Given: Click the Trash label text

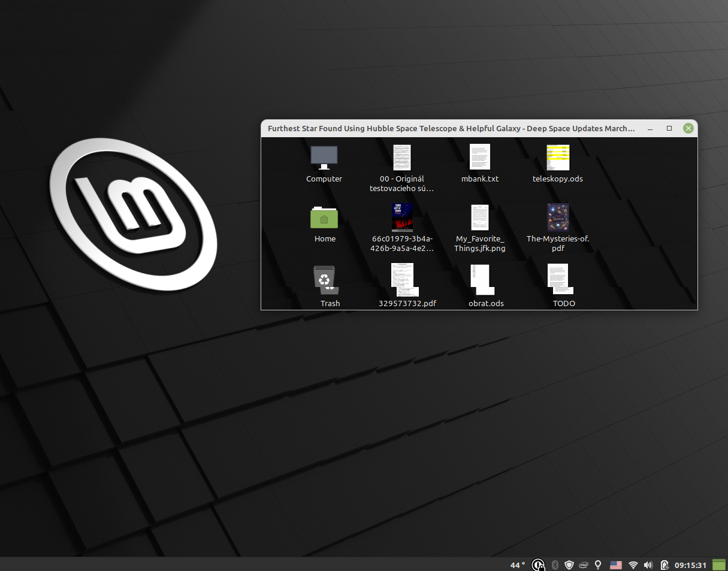Looking at the screenshot, I should click(330, 303).
